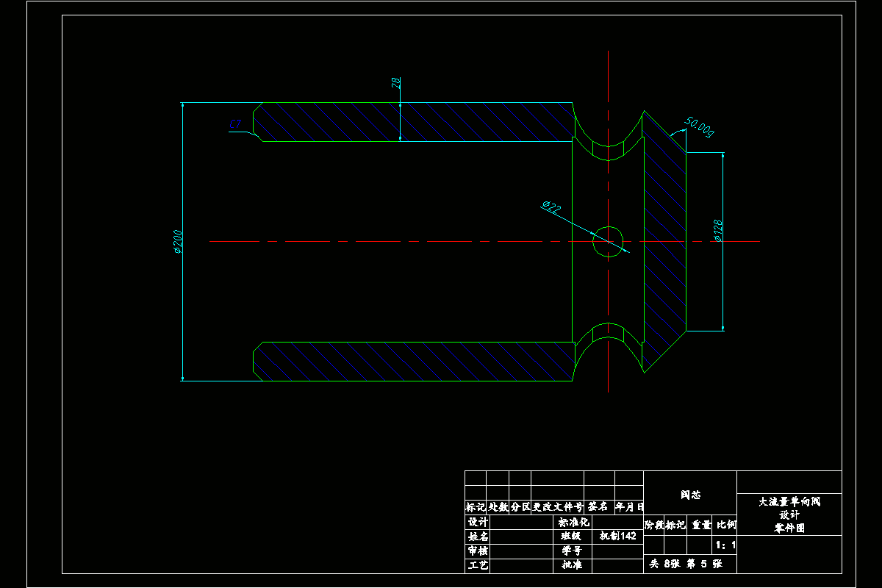
Task: Select the 学号 label cell
Action: tap(572, 551)
